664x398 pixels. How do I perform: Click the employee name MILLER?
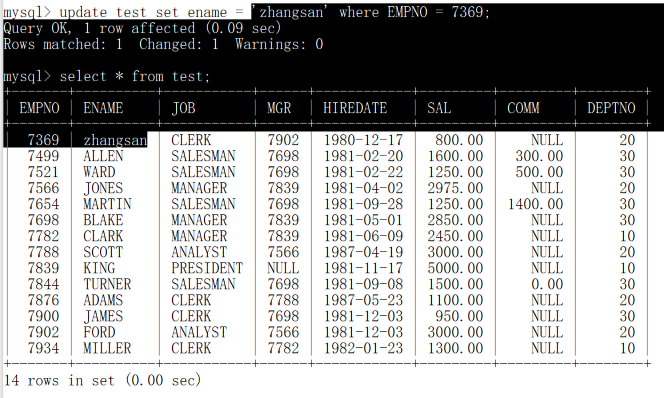(x=107, y=348)
